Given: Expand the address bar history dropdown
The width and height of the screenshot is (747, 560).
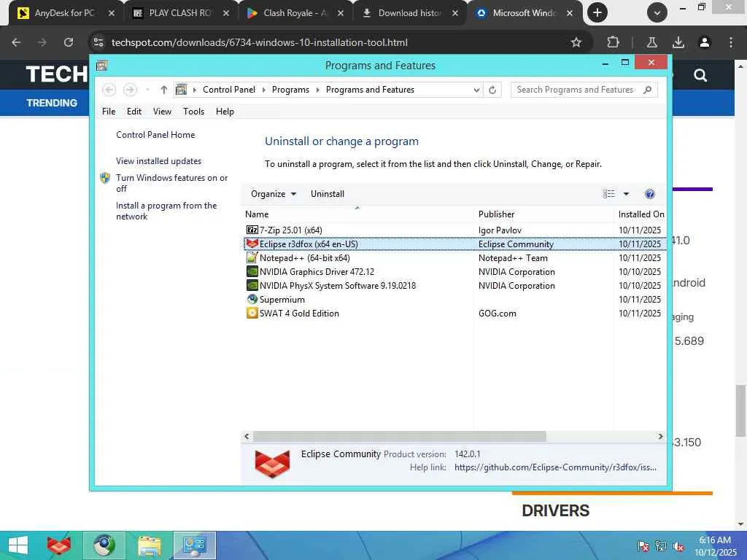Looking at the screenshot, I should pyautogui.click(x=476, y=90).
